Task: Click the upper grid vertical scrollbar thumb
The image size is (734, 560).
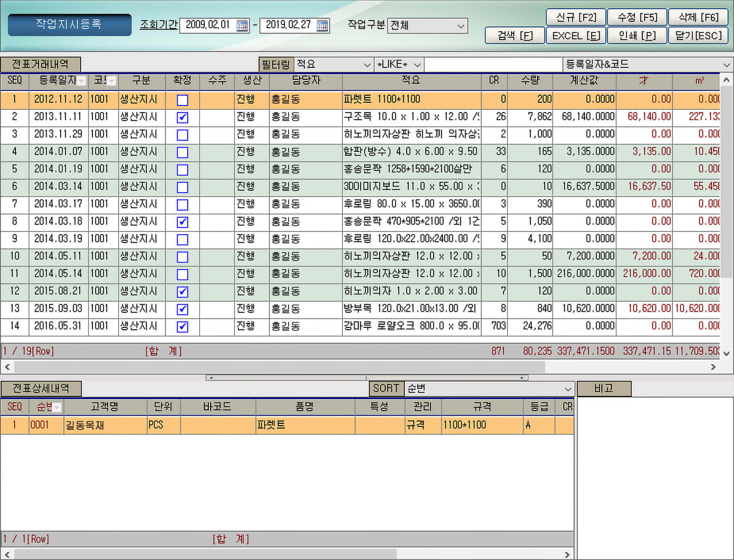Action: click(726, 182)
